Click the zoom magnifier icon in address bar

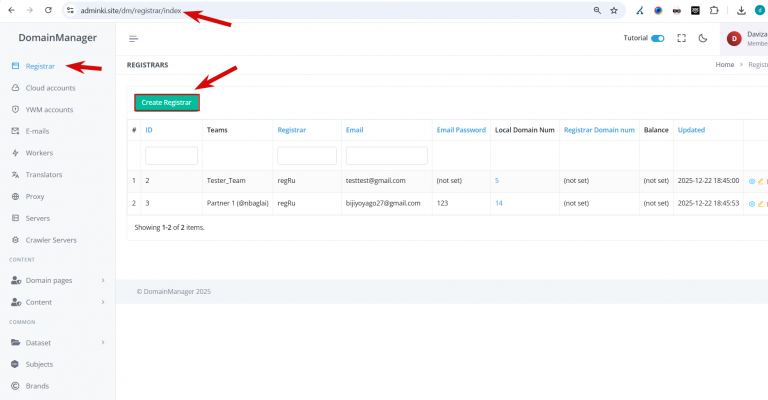click(x=597, y=10)
